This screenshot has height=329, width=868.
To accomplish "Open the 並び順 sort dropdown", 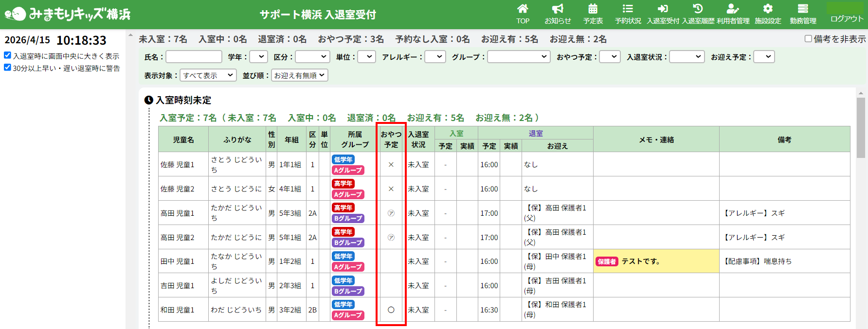I will [299, 75].
